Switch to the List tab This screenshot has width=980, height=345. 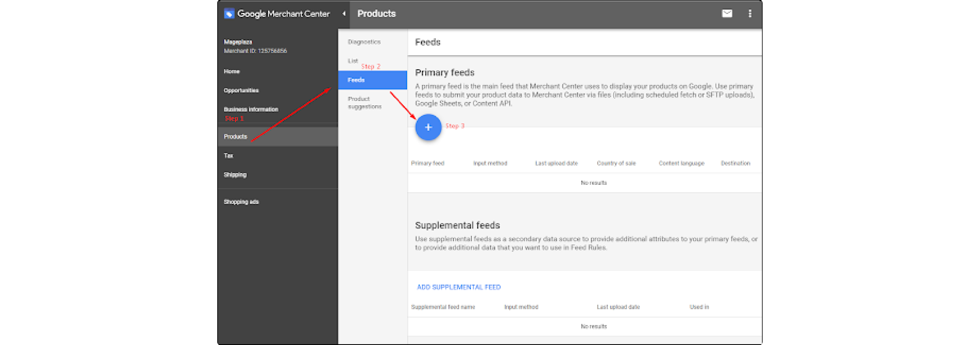[353, 61]
